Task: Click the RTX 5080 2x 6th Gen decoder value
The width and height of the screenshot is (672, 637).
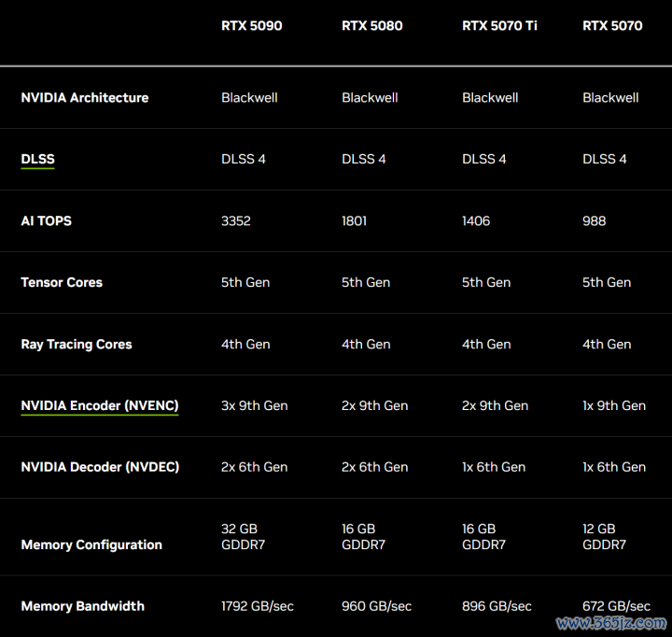Action: click(x=375, y=467)
